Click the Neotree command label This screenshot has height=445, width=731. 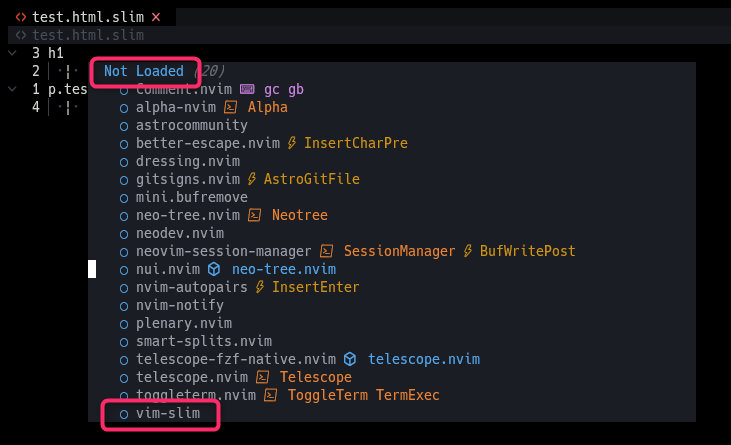click(x=300, y=215)
